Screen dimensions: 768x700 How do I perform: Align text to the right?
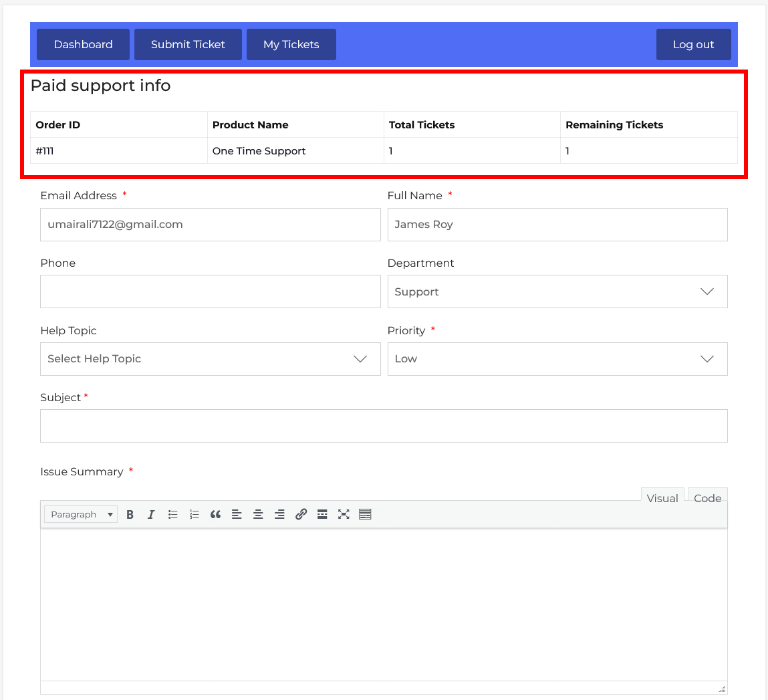tap(279, 514)
